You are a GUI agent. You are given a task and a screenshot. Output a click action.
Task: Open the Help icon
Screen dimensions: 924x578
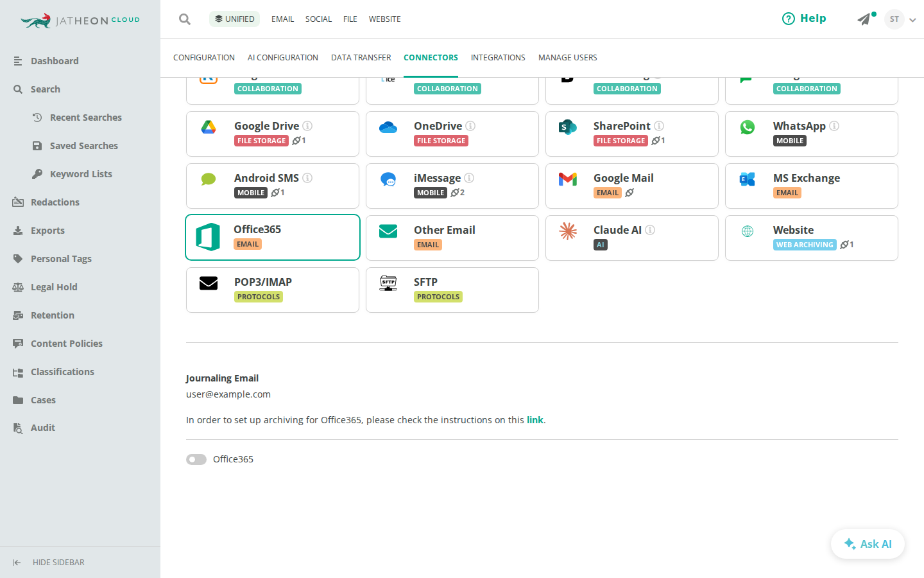789,19
